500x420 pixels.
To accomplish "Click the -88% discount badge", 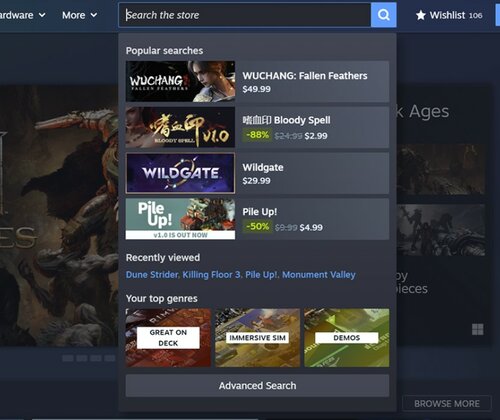I will (257, 135).
